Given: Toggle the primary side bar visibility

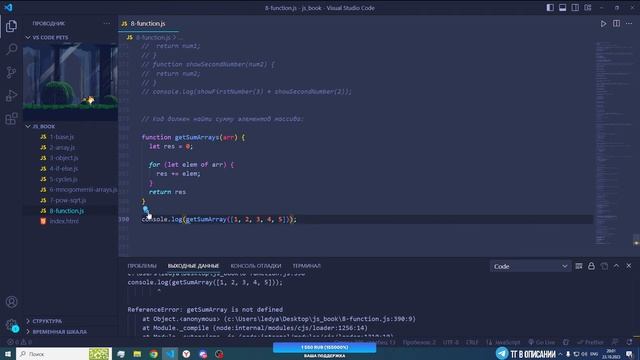Looking at the screenshot, I should (550, 8).
